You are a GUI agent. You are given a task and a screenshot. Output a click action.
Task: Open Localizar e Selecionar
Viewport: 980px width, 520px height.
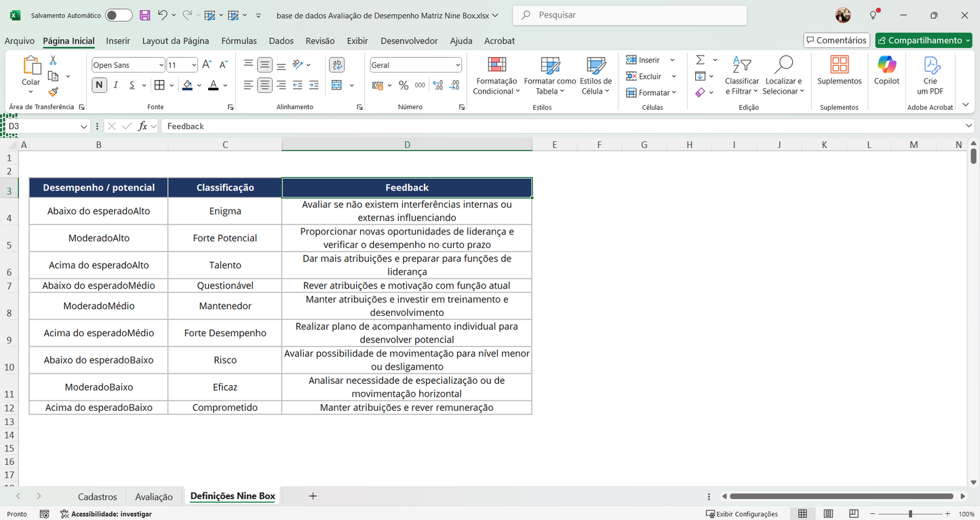click(x=783, y=76)
